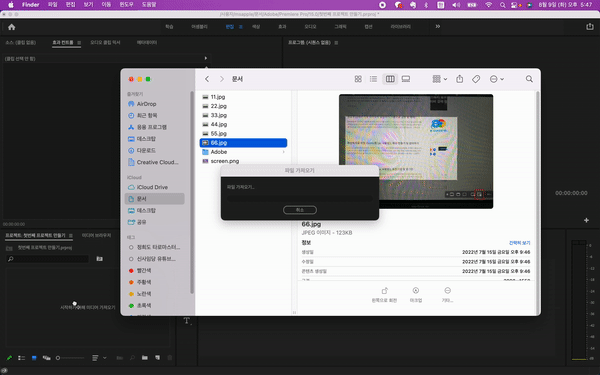Toggle project read/write green pen icon
The height and width of the screenshot is (375, 600).
[x=9, y=358]
